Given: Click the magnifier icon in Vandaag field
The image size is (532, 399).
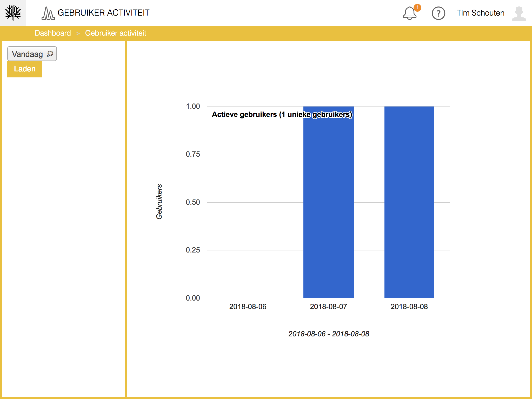Looking at the screenshot, I should coord(50,54).
